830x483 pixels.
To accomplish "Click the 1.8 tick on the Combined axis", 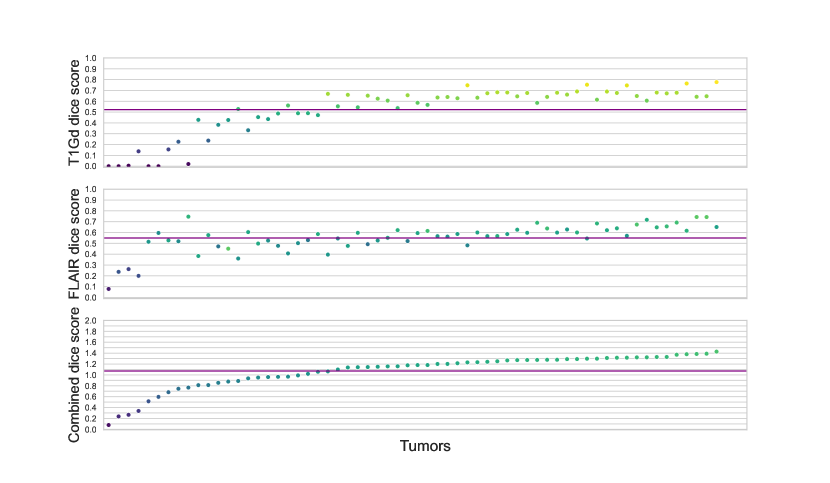I will point(91,332).
